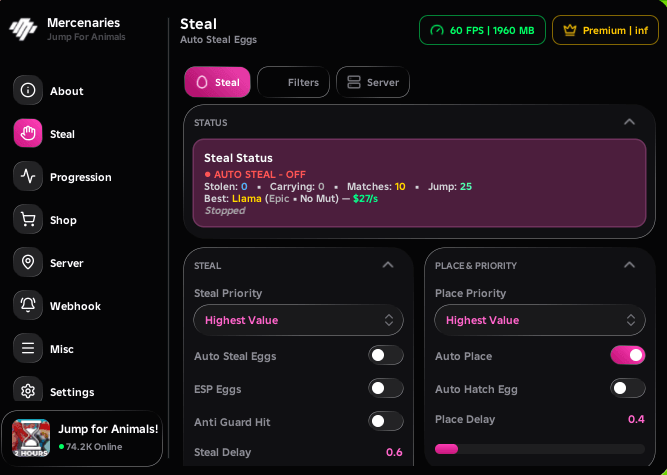Viewport: 667px width, 475px height.
Task: Click the Mercenaries logo icon
Action: [x=23, y=29]
